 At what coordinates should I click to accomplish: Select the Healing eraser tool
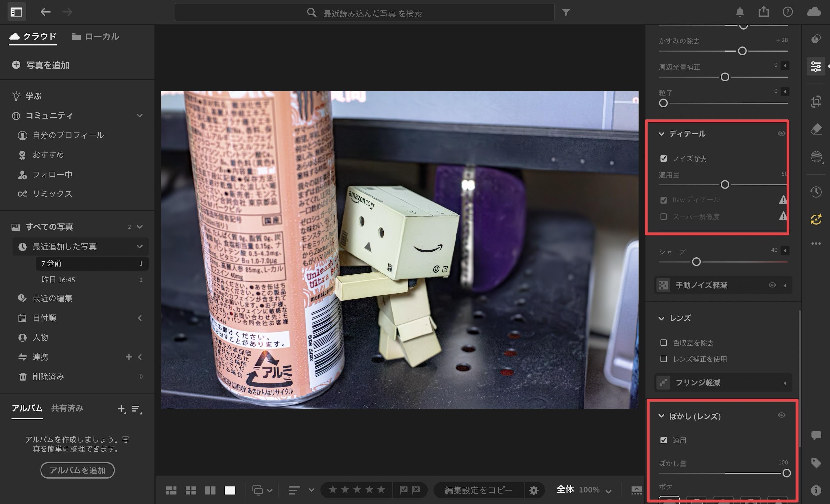click(x=816, y=129)
